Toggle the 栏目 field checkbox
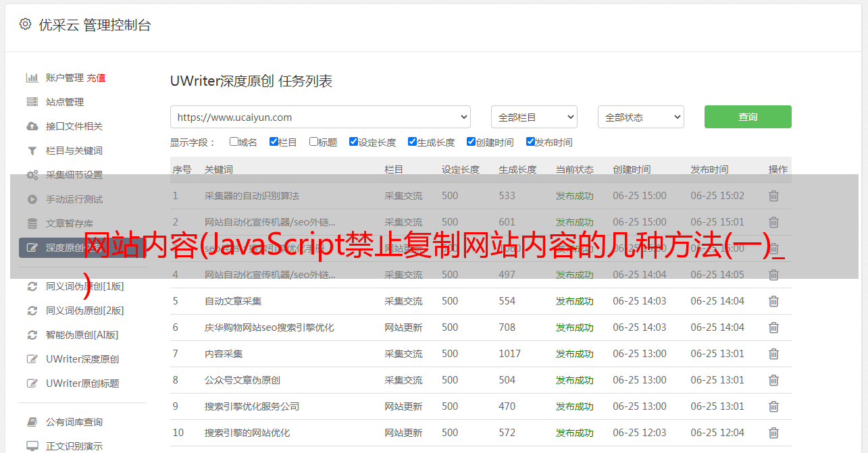Viewport: 868px width, 453px height. click(274, 142)
